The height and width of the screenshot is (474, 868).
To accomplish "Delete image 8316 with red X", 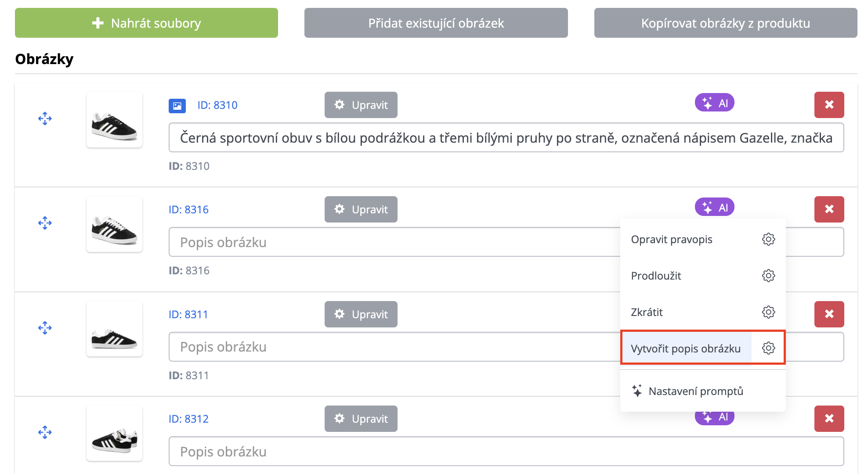I will 829,209.
